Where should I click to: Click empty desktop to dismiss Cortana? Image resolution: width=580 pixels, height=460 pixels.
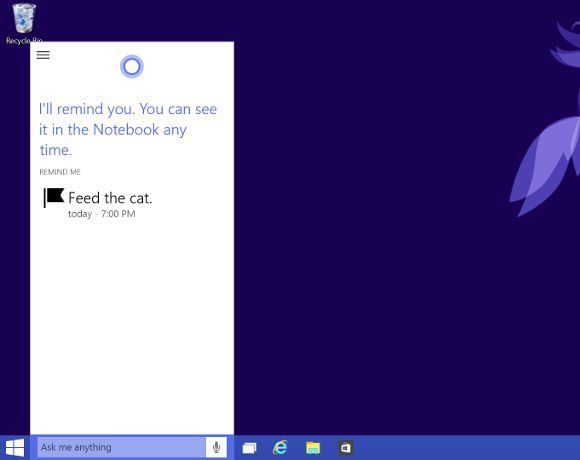pyautogui.click(x=370, y=259)
